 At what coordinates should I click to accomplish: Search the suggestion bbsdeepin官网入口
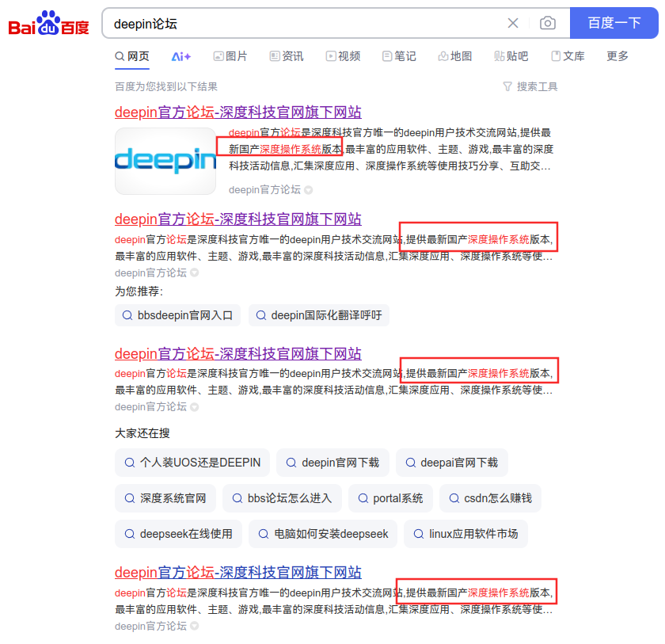coord(177,315)
